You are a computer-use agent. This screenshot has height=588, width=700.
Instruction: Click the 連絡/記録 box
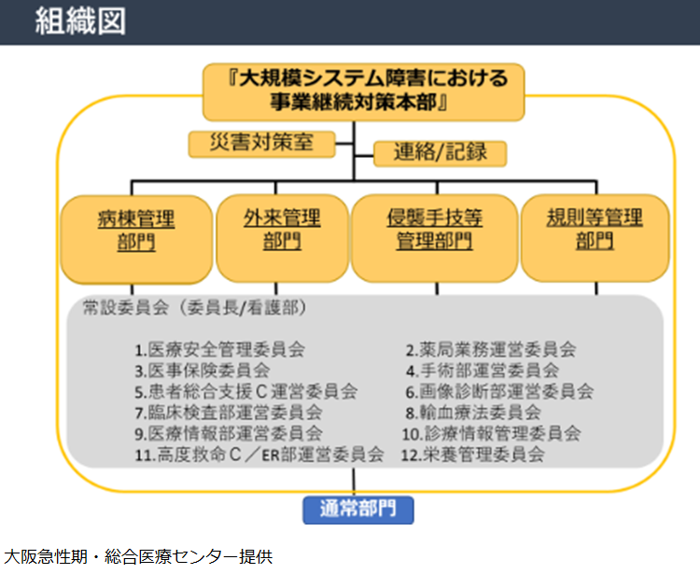coord(427,153)
